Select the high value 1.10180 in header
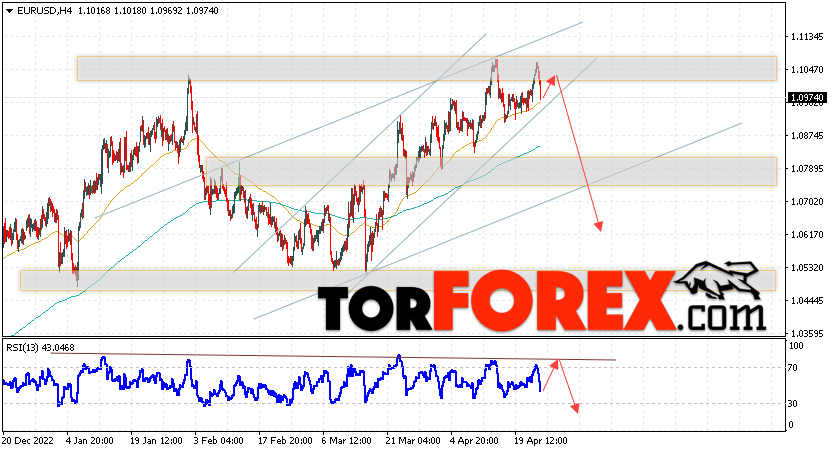Viewport: 831px width, 452px height. [130, 11]
